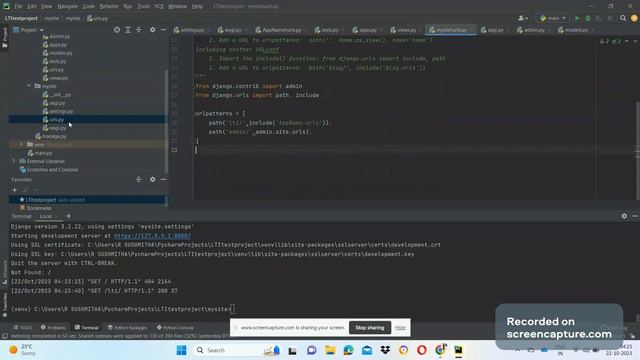Click Collapse All in Project panel
The width and height of the screenshot is (640, 360).
[x=139, y=30]
